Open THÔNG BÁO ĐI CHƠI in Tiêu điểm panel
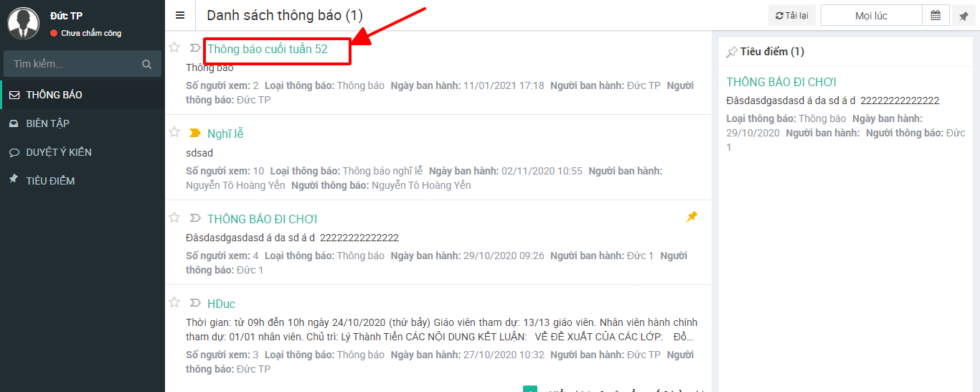 (781, 82)
